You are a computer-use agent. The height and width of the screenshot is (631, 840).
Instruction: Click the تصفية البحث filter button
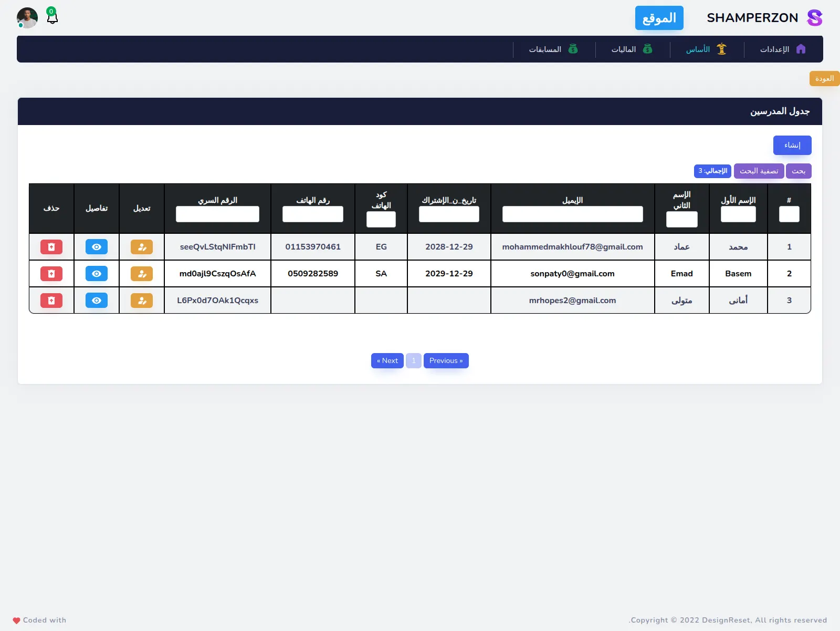click(759, 171)
